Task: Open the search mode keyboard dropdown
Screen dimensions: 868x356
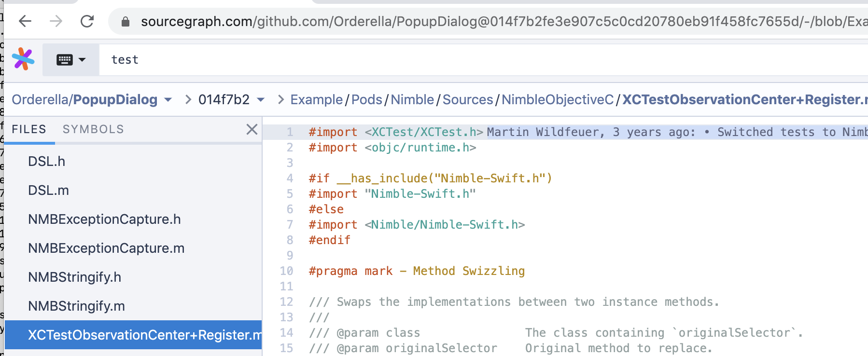Action: pyautogui.click(x=71, y=60)
